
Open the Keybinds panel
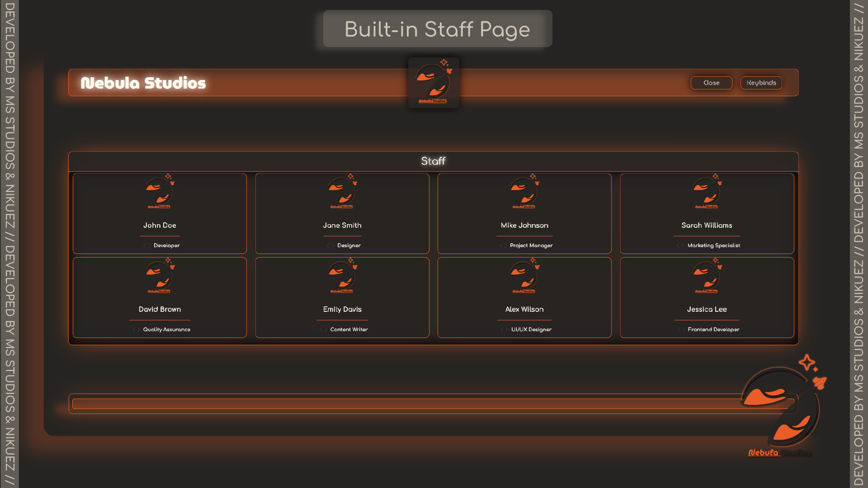pyautogui.click(x=761, y=83)
